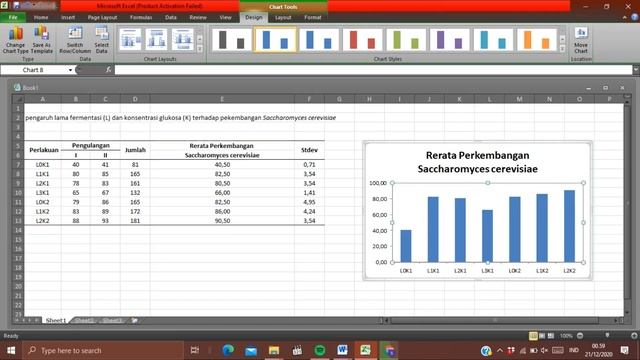Click the zoom slider handle
This screenshot has height=360, width=640.
point(607,336)
